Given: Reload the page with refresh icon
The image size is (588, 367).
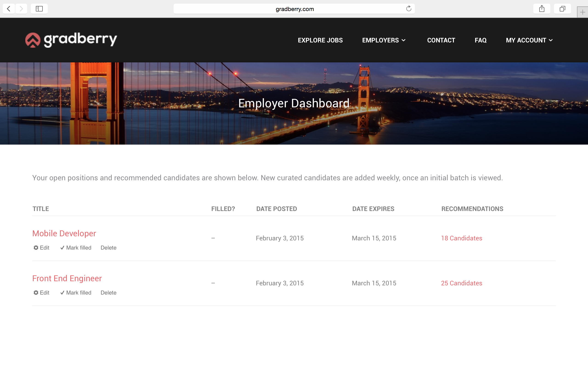Looking at the screenshot, I should [408, 9].
